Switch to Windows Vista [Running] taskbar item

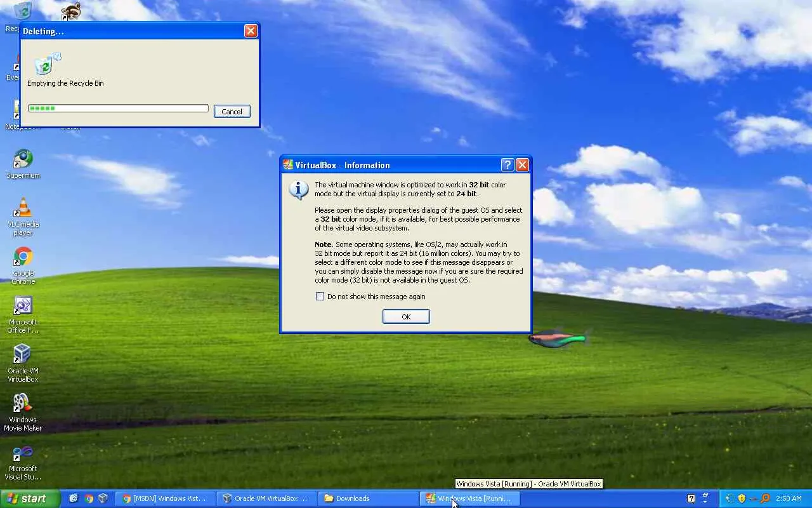[470, 498]
